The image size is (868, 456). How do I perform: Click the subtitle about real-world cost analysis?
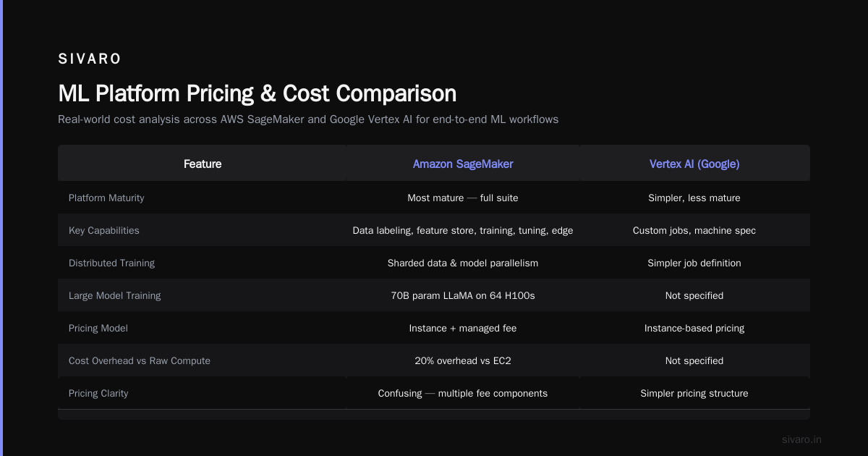point(308,119)
